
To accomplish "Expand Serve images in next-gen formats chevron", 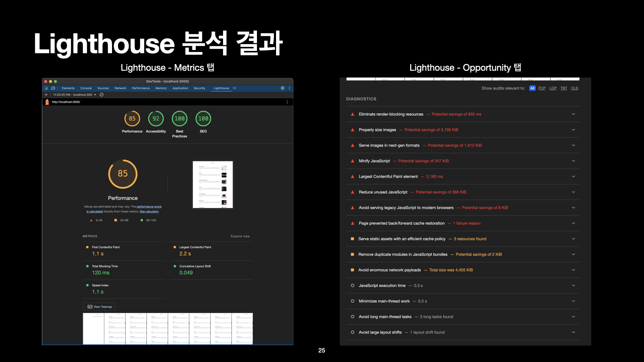I will tap(573, 145).
